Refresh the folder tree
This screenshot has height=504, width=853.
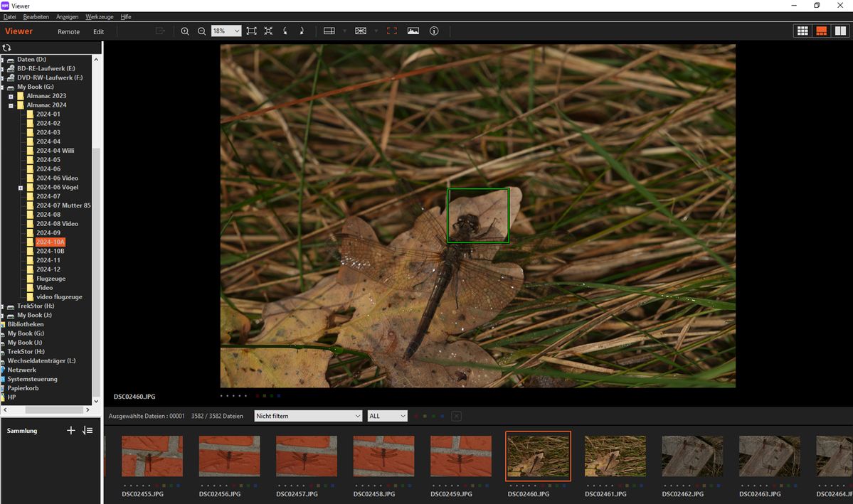pos(7,48)
